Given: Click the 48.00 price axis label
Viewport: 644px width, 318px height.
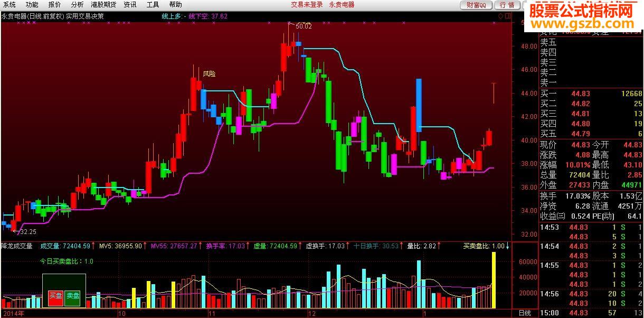Looking at the screenshot, I should pyautogui.click(x=528, y=46).
